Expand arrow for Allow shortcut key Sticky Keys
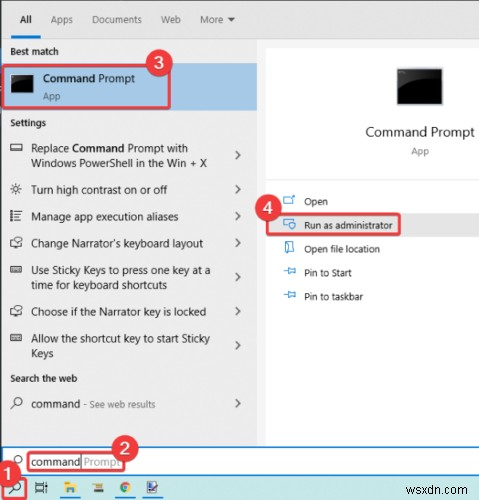 [237, 345]
